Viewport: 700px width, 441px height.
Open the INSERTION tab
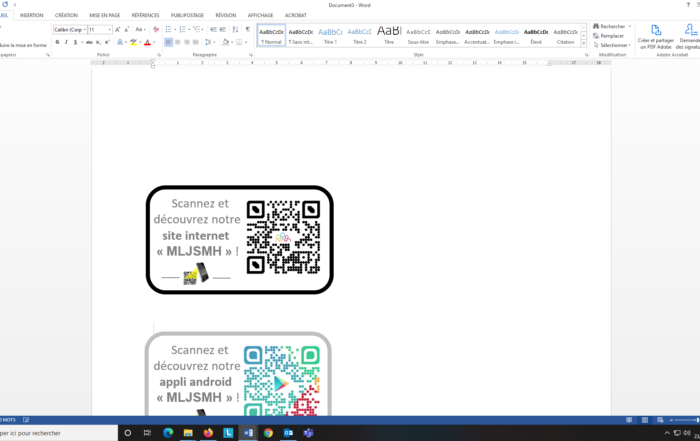pyautogui.click(x=32, y=15)
